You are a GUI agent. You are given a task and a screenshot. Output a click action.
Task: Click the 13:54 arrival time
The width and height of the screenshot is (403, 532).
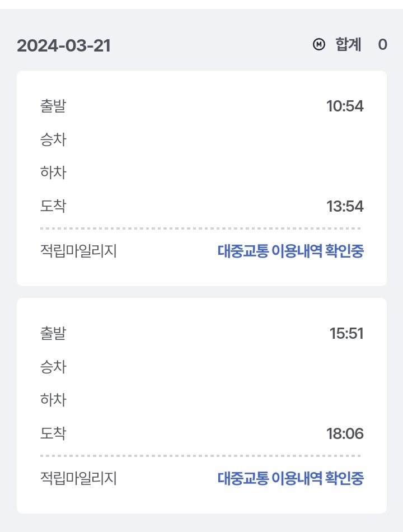345,207
